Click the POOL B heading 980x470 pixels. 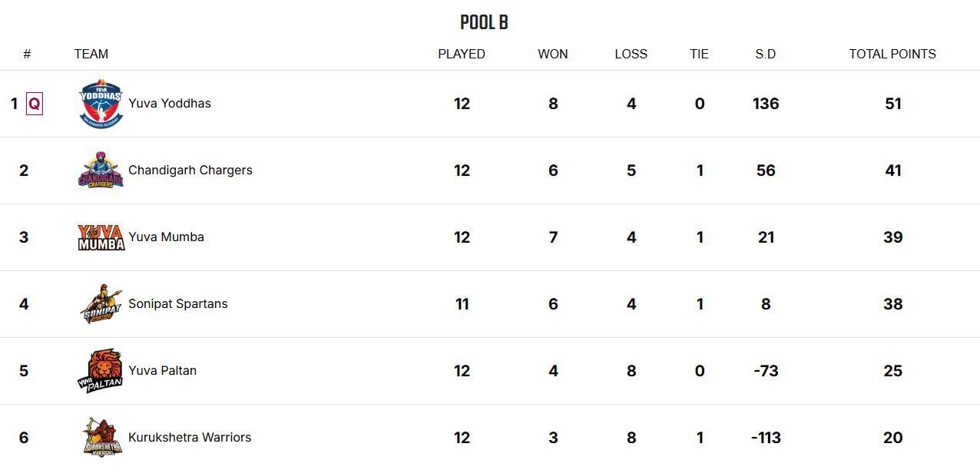(x=484, y=22)
